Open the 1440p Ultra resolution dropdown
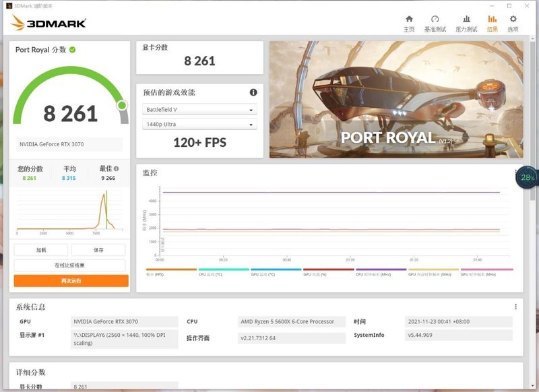Image resolution: width=539 pixels, height=392 pixels. pos(199,124)
